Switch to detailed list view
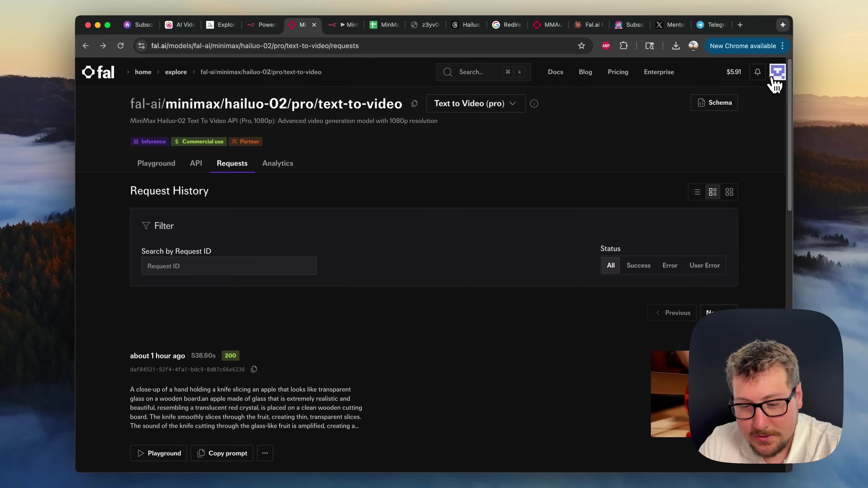 [713, 192]
